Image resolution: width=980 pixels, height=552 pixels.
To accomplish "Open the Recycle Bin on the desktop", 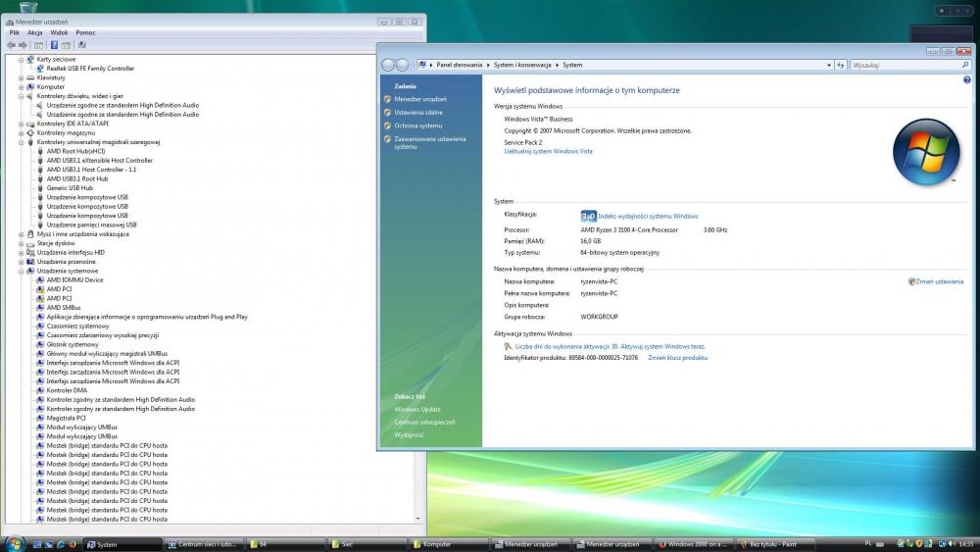I will (28, 6).
